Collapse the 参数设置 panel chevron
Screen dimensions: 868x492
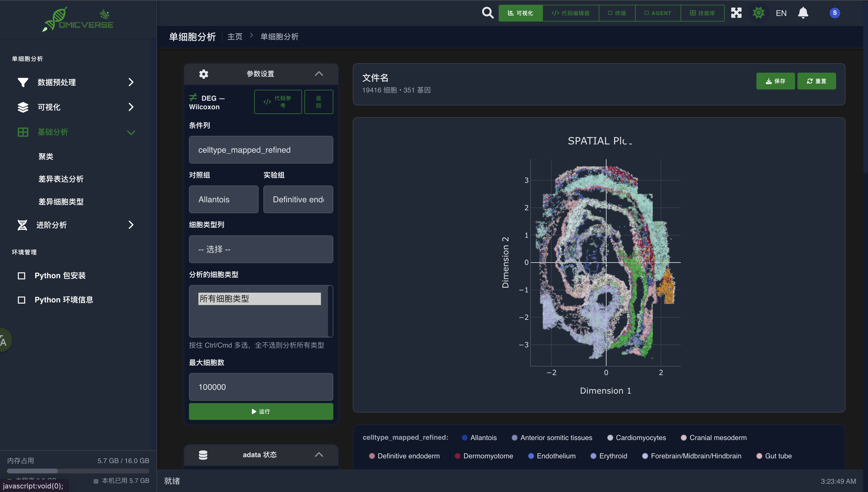tap(319, 74)
